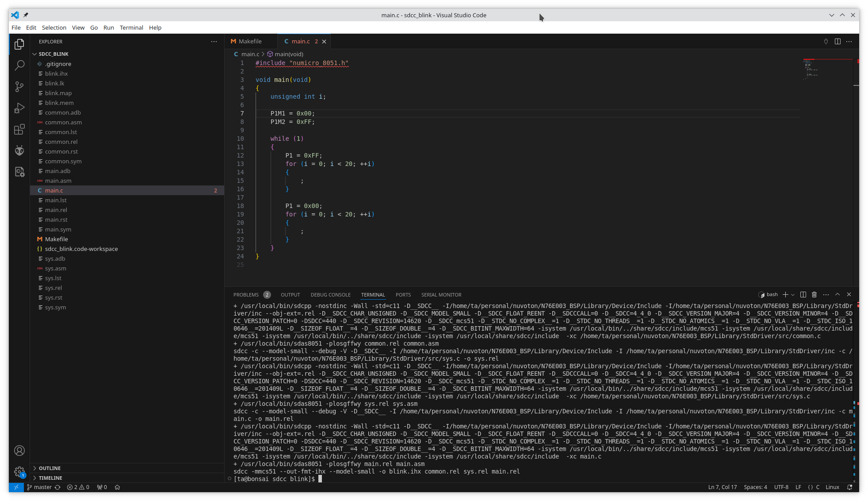868x501 pixels.
Task: Close the bottom terminal panel
Action: click(849, 295)
